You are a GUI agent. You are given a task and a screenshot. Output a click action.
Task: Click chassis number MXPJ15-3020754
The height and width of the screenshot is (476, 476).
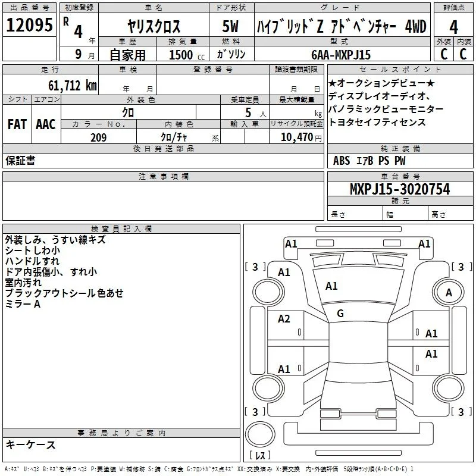400,189
